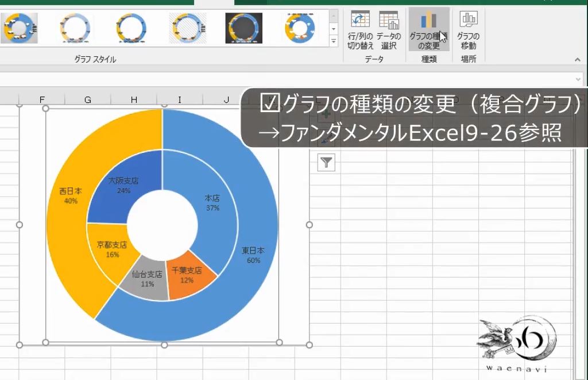588x380 pixels.
Task: Open the chart filter funnel button
Action: tap(326, 162)
